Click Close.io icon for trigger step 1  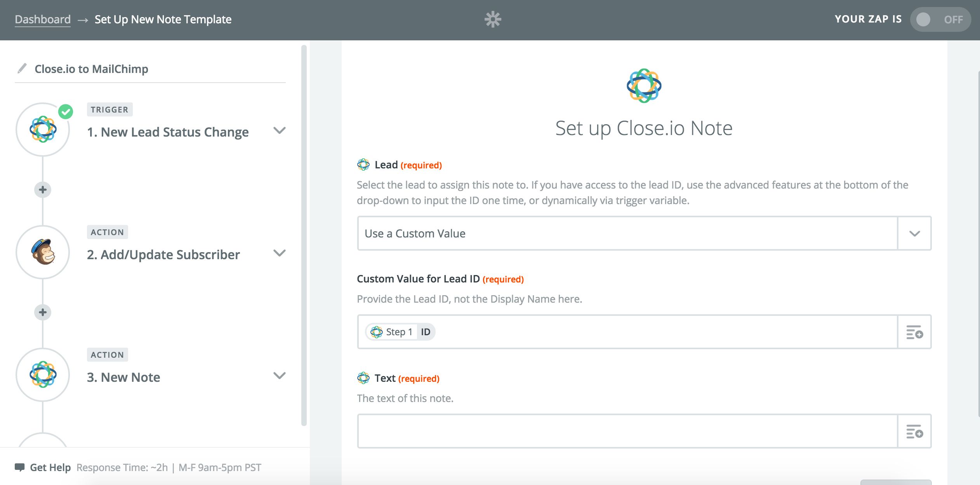pyautogui.click(x=43, y=130)
